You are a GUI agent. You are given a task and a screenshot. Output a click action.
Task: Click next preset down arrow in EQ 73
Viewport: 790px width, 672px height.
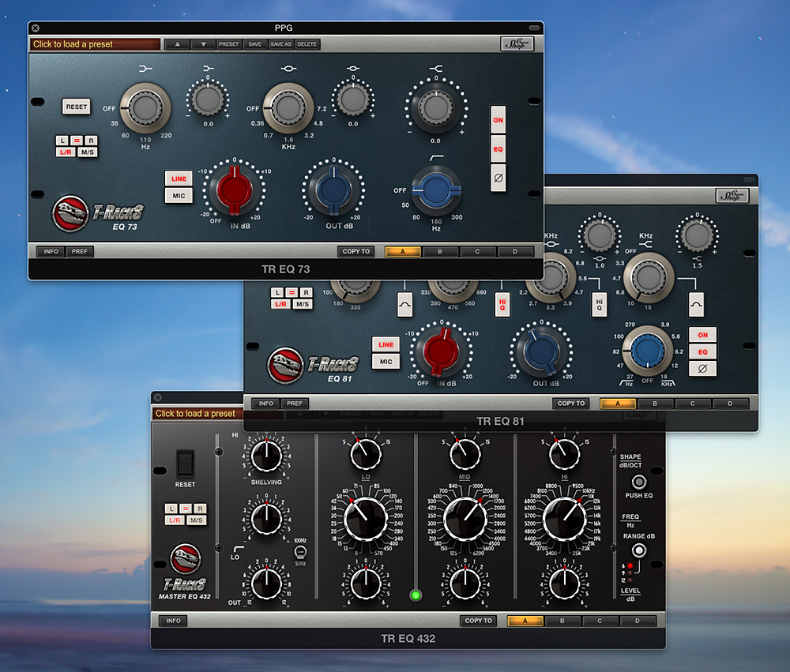[x=203, y=44]
